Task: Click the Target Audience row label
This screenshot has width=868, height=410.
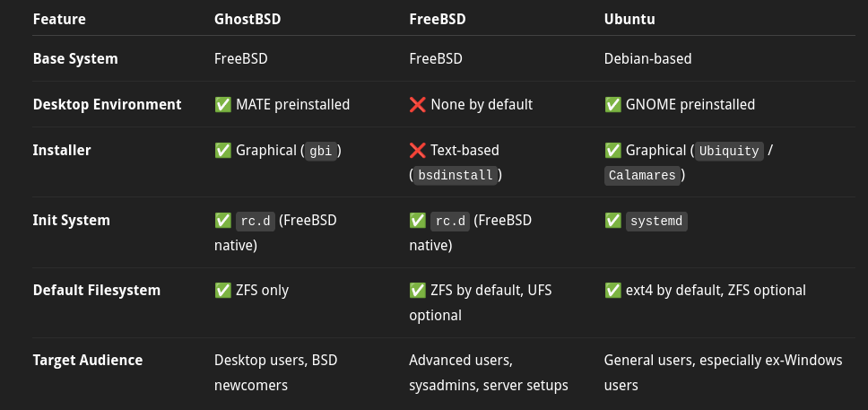Action: tap(88, 360)
